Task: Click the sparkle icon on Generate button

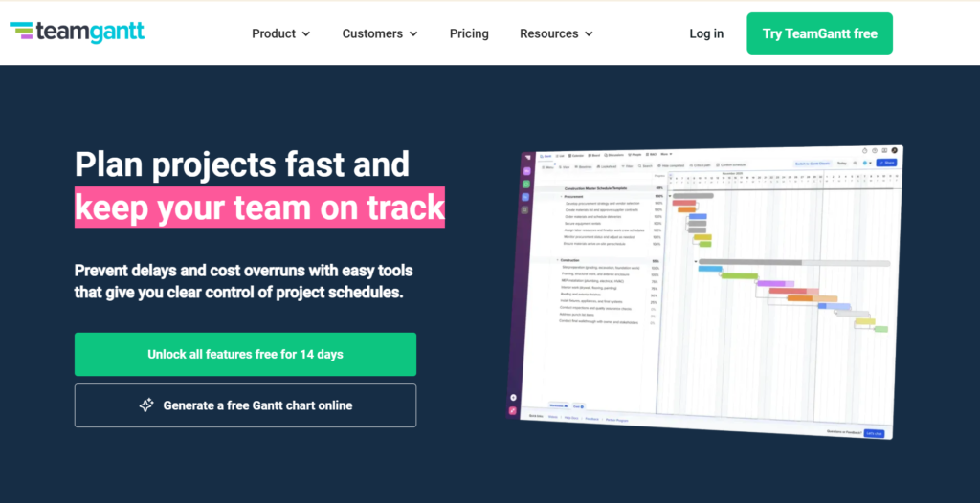Action: click(146, 405)
